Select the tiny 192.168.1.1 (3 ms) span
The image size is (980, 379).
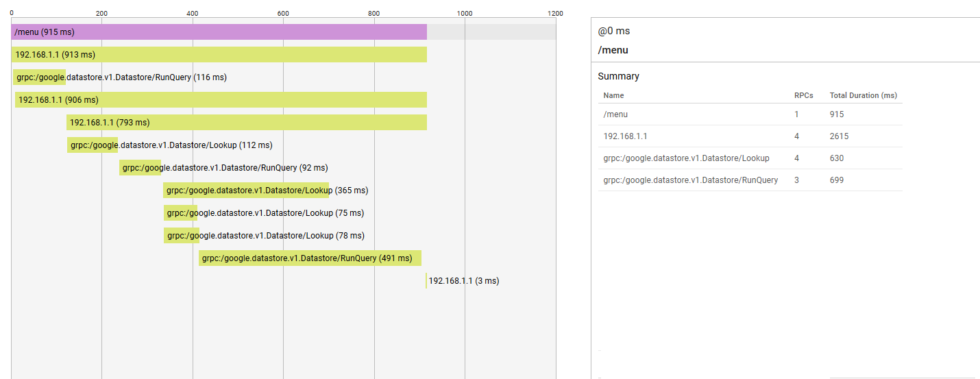click(x=426, y=281)
